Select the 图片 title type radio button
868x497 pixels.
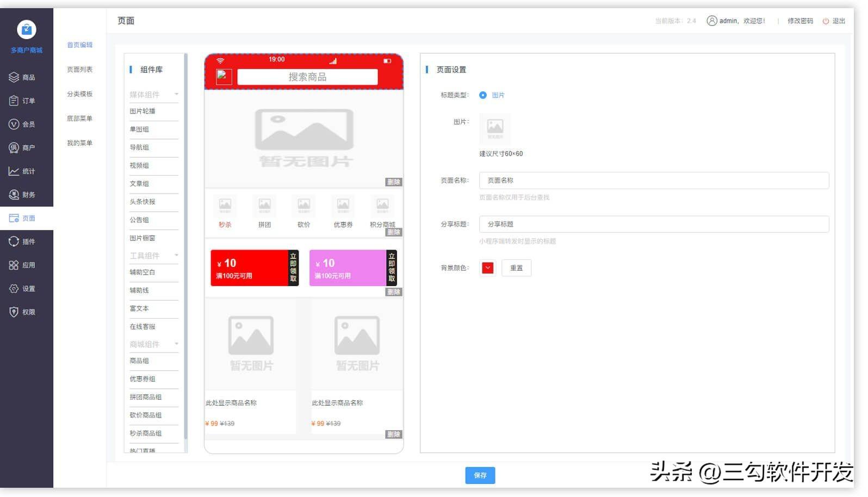483,95
